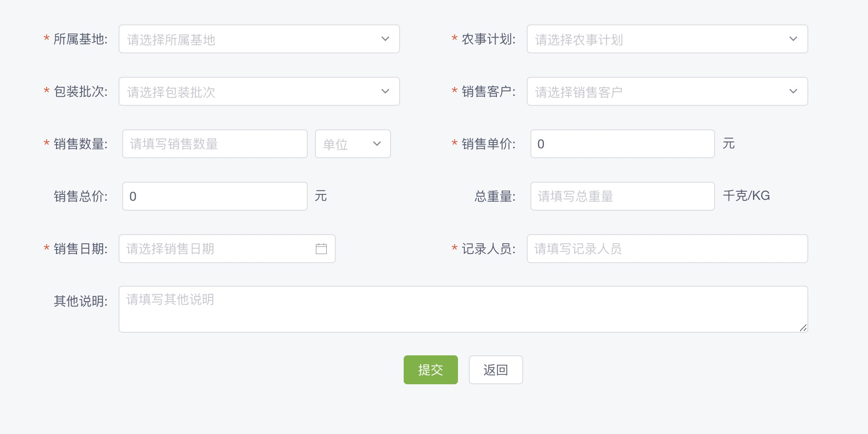Grab the resize handle of 其他说明 textarea
The height and width of the screenshot is (434, 868).
803,328
